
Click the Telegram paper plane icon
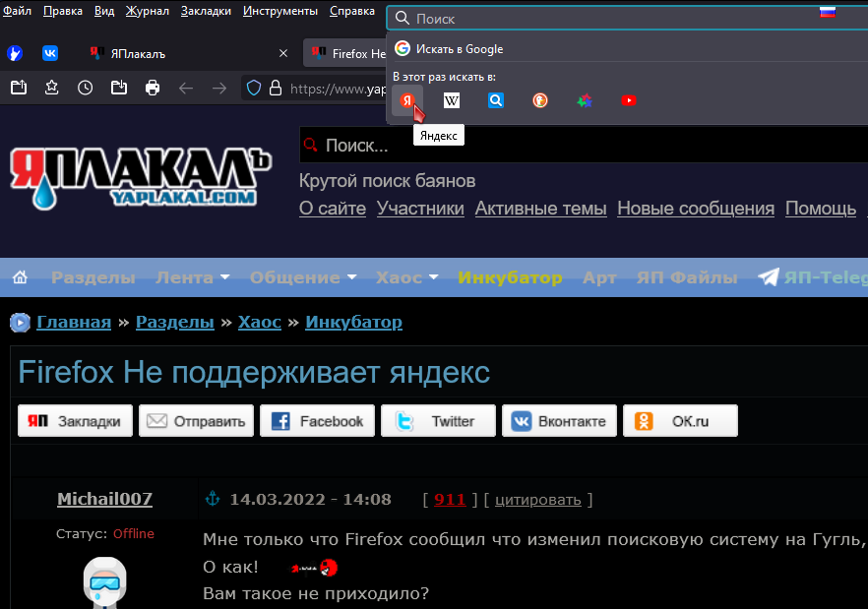[x=769, y=276]
